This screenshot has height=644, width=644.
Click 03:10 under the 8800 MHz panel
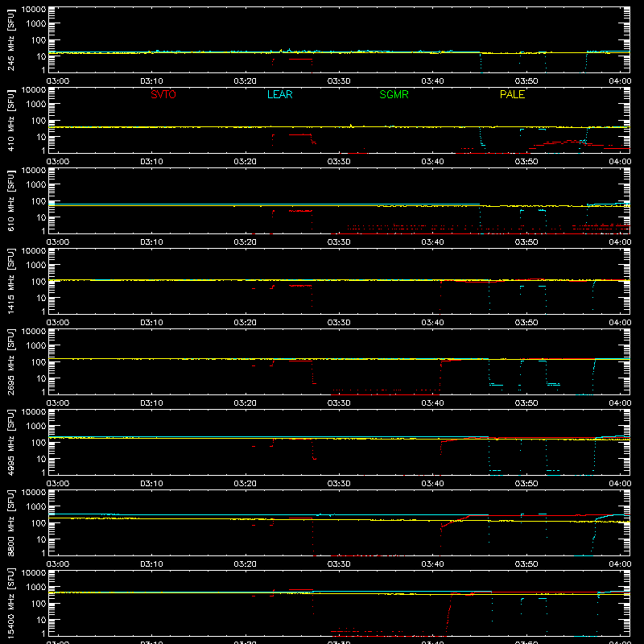[151, 564]
